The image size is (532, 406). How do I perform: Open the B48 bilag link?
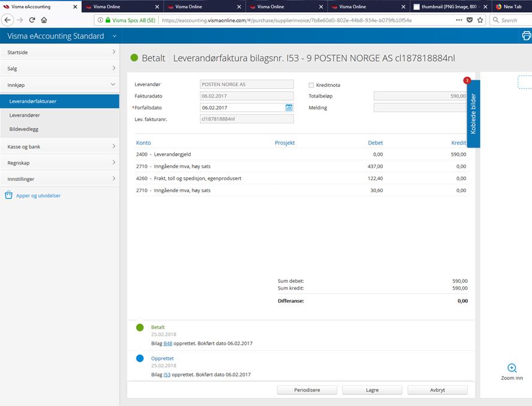pos(168,343)
